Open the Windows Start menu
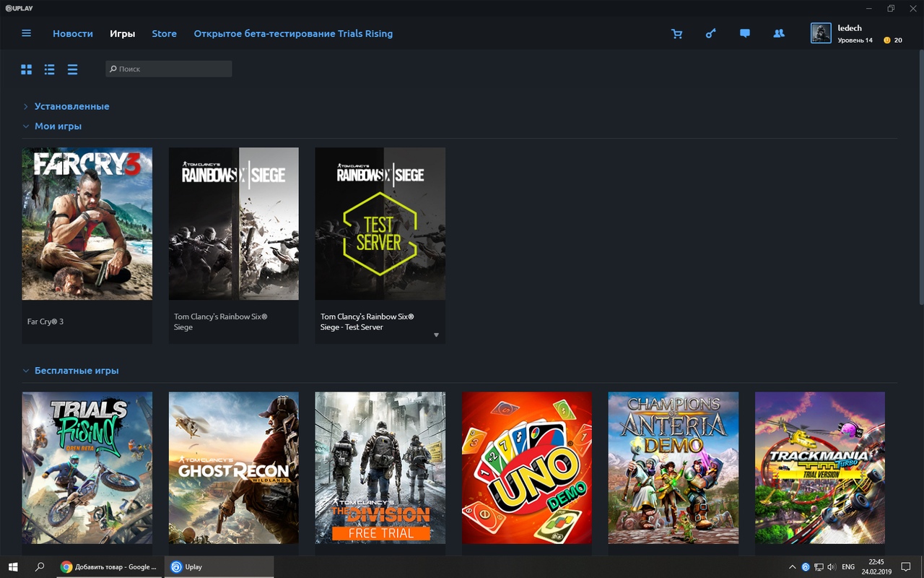Image resolution: width=924 pixels, height=578 pixels. pos(13,567)
